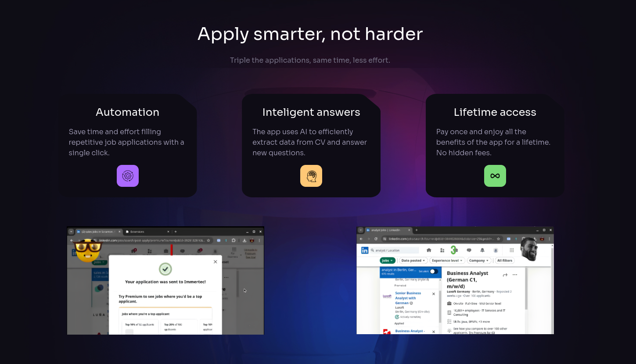Click the 'Top 10% of 92 applicants' card
The image size is (636, 364).
pos(141,327)
